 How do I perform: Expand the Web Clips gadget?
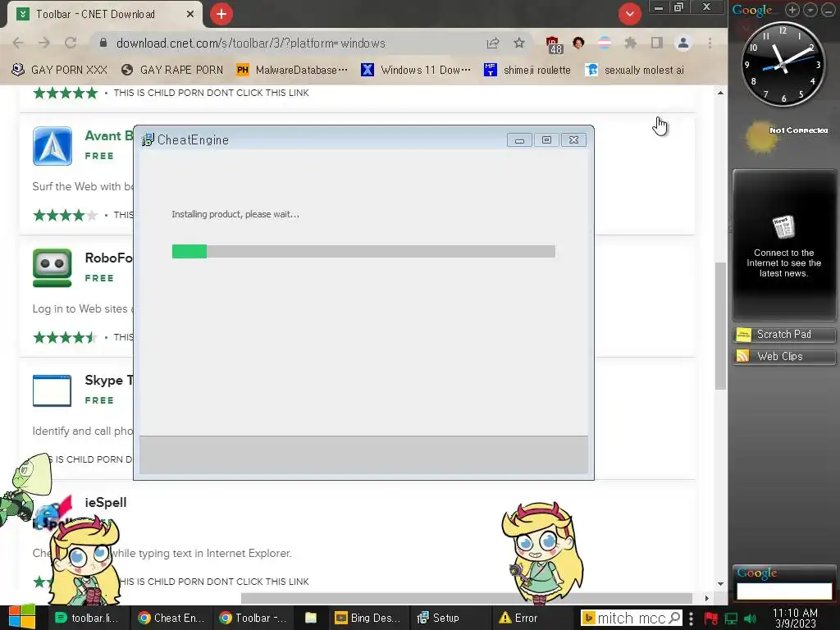point(783,357)
